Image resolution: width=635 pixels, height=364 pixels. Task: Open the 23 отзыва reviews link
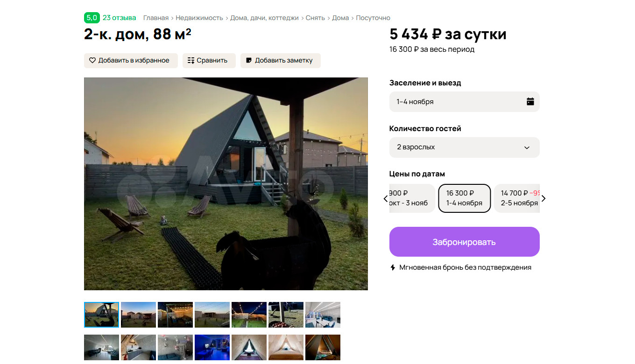[x=120, y=18]
